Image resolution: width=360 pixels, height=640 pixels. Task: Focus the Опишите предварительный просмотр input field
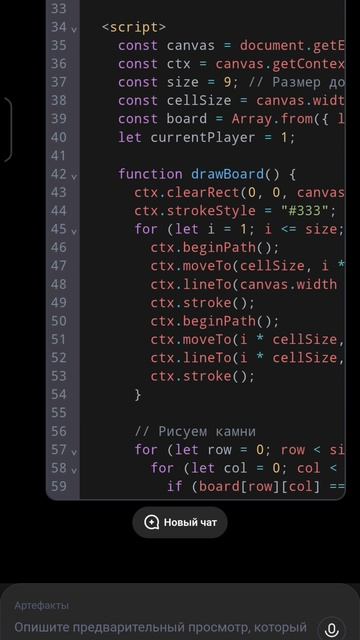point(161,627)
